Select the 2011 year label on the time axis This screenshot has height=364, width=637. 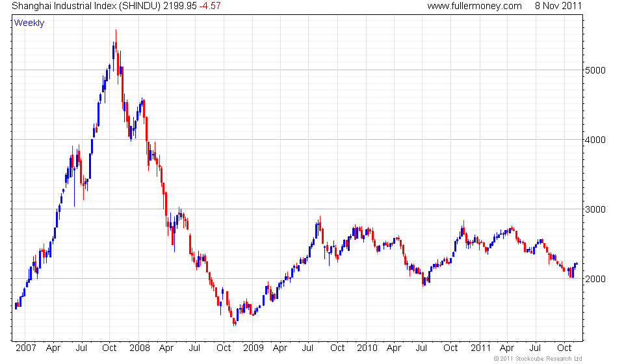pos(481,348)
